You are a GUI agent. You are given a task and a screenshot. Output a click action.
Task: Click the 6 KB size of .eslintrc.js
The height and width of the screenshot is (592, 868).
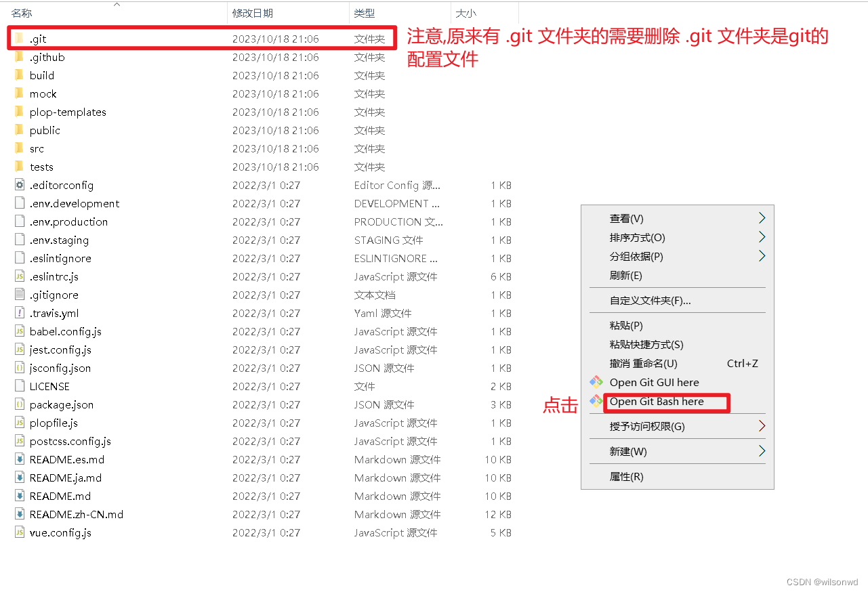(501, 276)
